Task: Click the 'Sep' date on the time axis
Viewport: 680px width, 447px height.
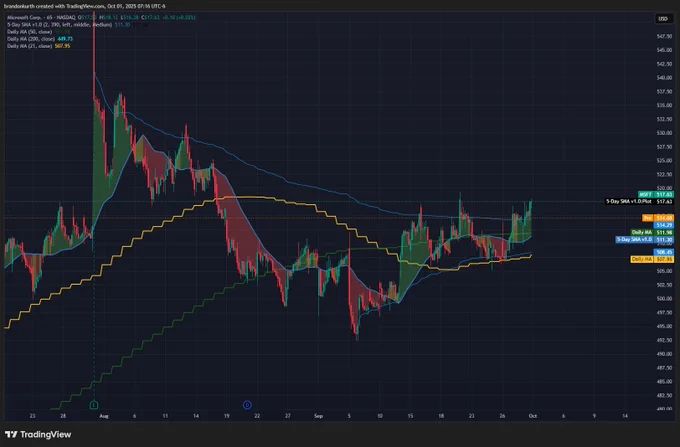Action: [x=318, y=416]
